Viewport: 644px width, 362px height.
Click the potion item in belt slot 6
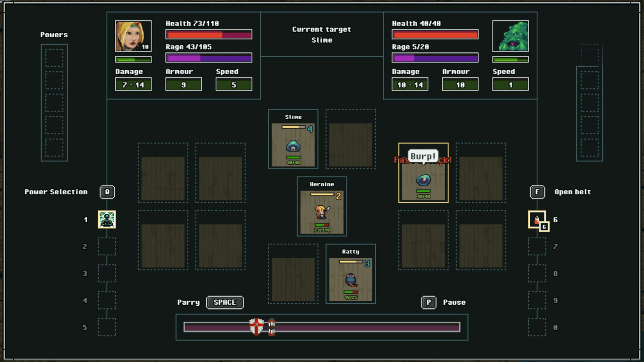tap(537, 220)
